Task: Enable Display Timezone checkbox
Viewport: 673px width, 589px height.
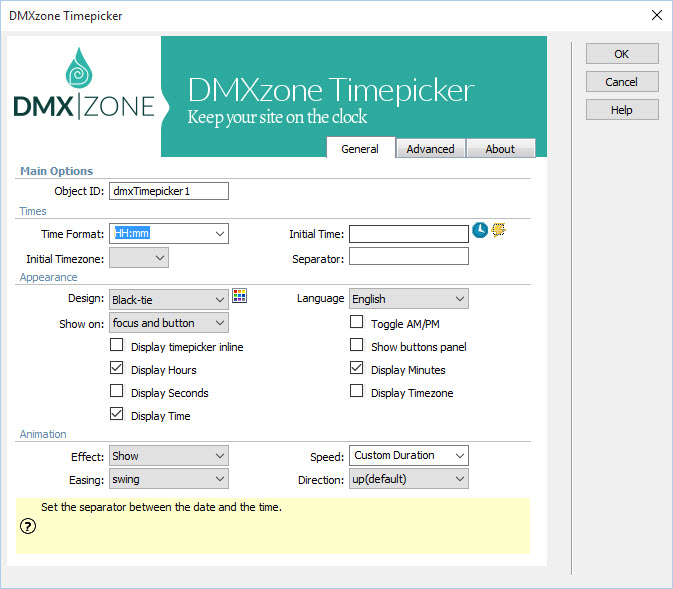Action: (357, 391)
